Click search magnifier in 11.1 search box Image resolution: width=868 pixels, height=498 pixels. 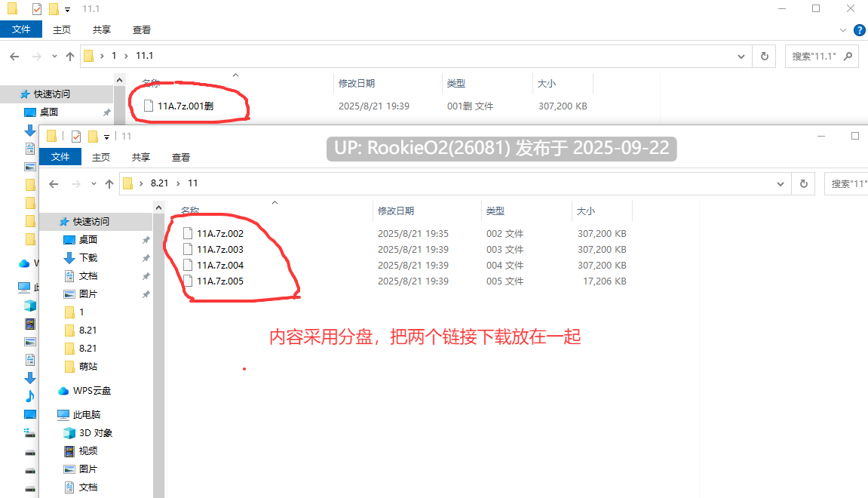pyautogui.click(x=848, y=56)
